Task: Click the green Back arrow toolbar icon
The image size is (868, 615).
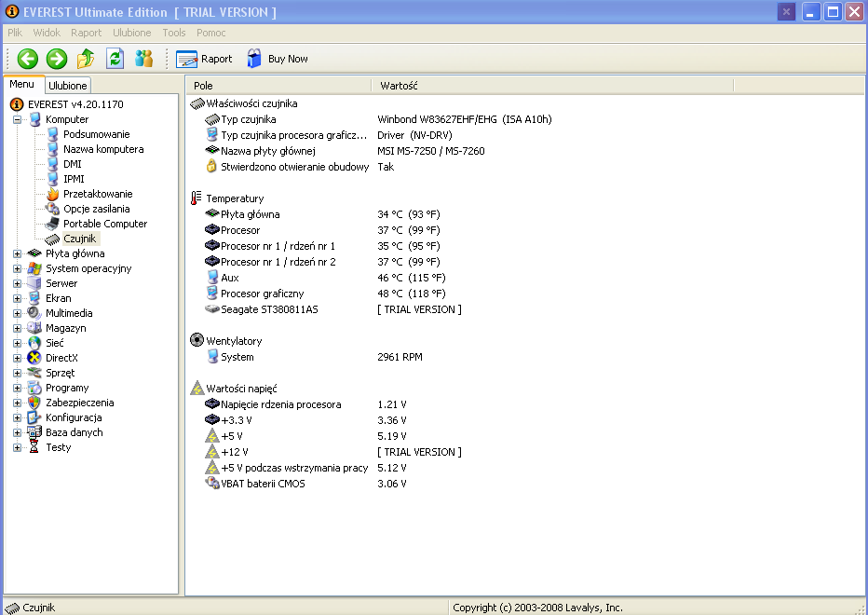Action: pos(28,59)
